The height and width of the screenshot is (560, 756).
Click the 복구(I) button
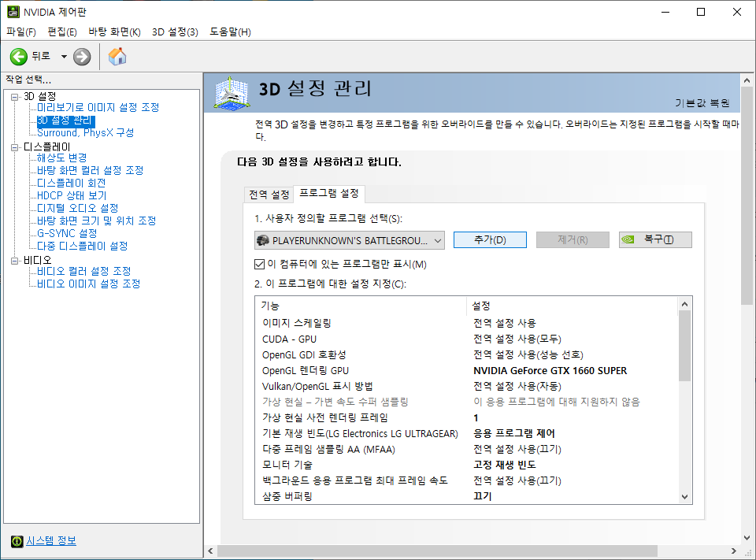pos(655,239)
